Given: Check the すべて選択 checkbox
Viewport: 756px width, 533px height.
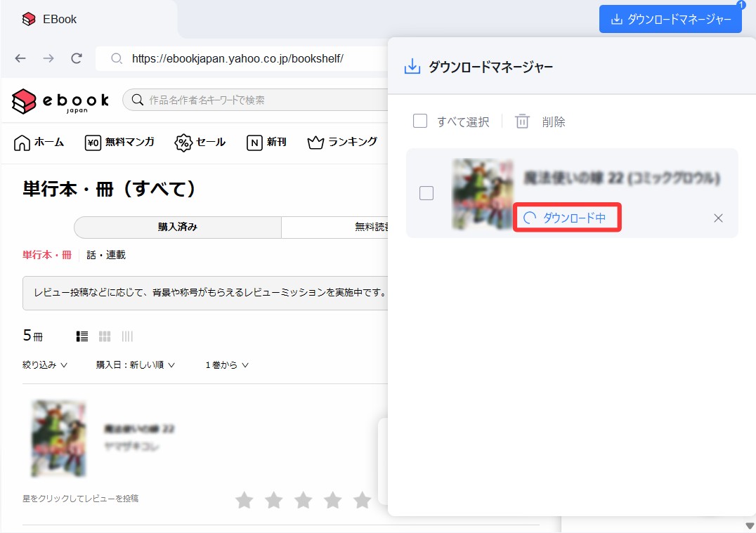Looking at the screenshot, I should click(420, 121).
